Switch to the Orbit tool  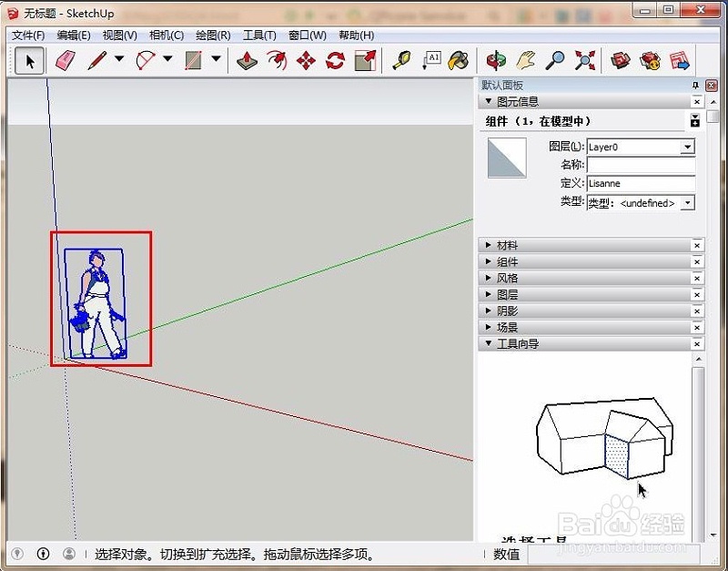(496, 61)
